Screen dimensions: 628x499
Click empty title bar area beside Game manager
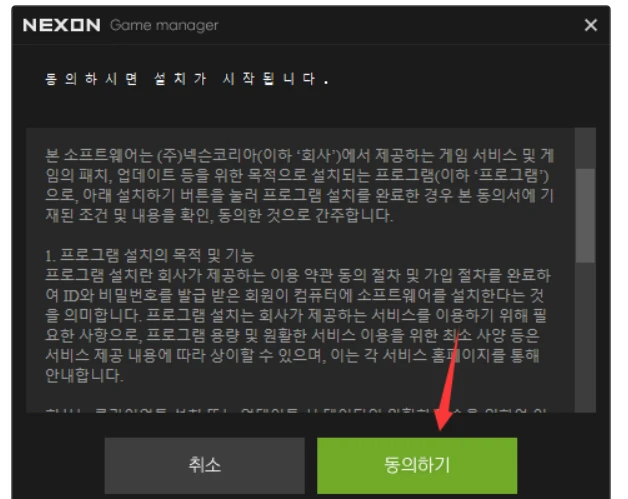[401, 25]
